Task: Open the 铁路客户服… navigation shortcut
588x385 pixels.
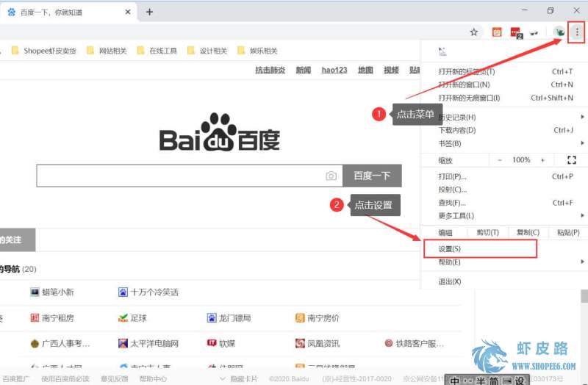Action: pyautogui.click(x=414, y=343)
